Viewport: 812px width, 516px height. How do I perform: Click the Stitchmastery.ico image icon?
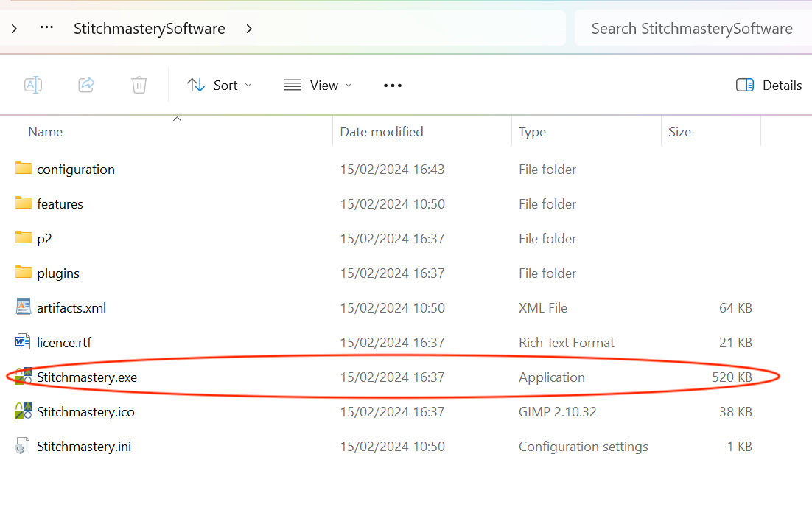click(x=24, y=411)
